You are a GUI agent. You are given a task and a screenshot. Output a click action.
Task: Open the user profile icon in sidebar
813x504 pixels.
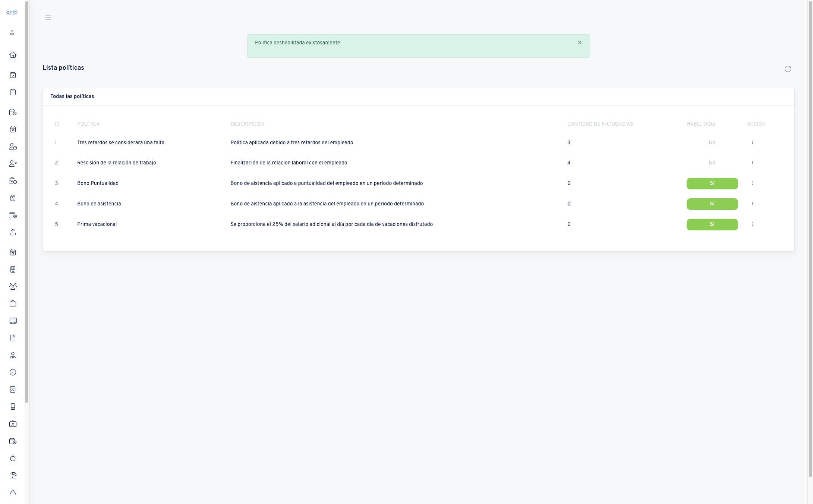click(x=12, y=32)
